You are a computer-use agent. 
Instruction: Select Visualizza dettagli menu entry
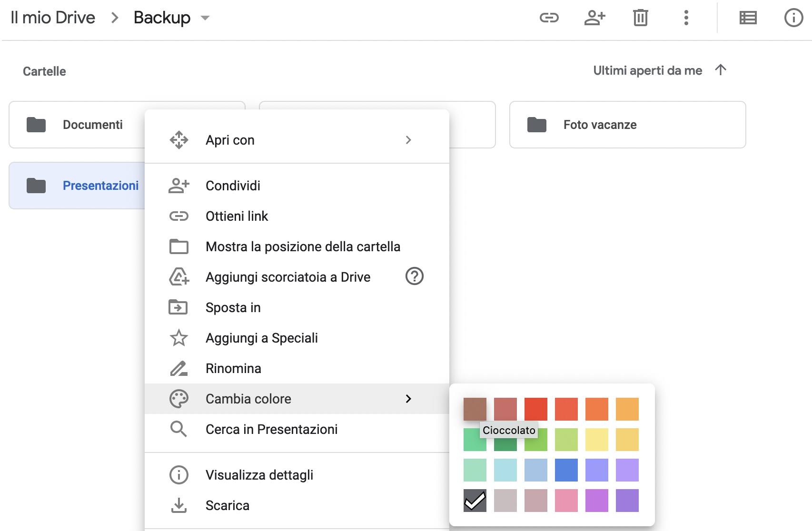[297, 475]
